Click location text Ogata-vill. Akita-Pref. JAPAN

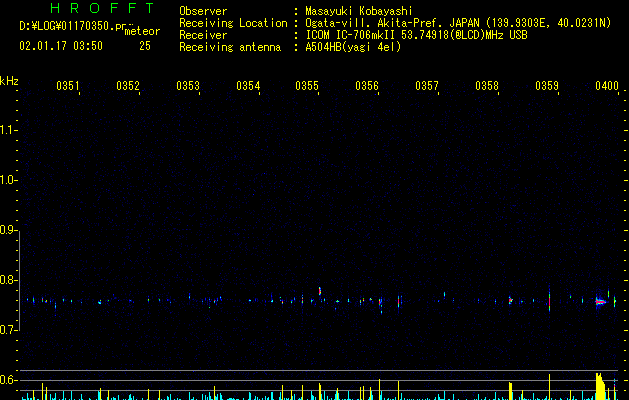(x=393, y=23)
